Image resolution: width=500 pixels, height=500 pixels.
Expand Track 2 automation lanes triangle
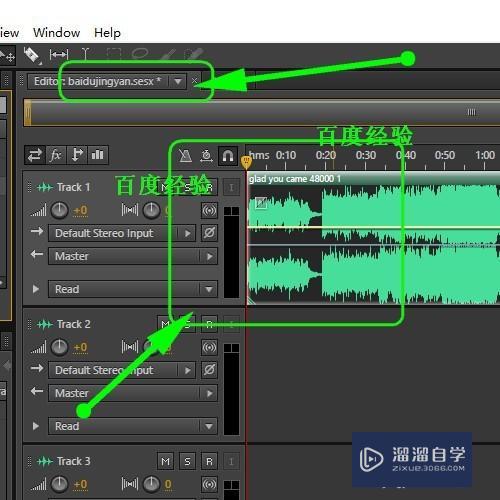coord(36,426)
